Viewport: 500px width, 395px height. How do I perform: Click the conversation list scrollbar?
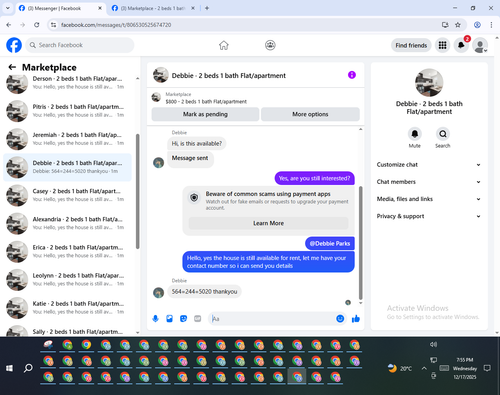tap(137, 191)
